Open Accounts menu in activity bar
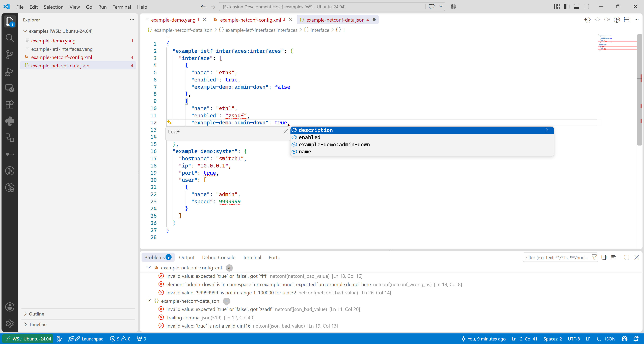This screenshot has height=344, width=644. point(10,307)
